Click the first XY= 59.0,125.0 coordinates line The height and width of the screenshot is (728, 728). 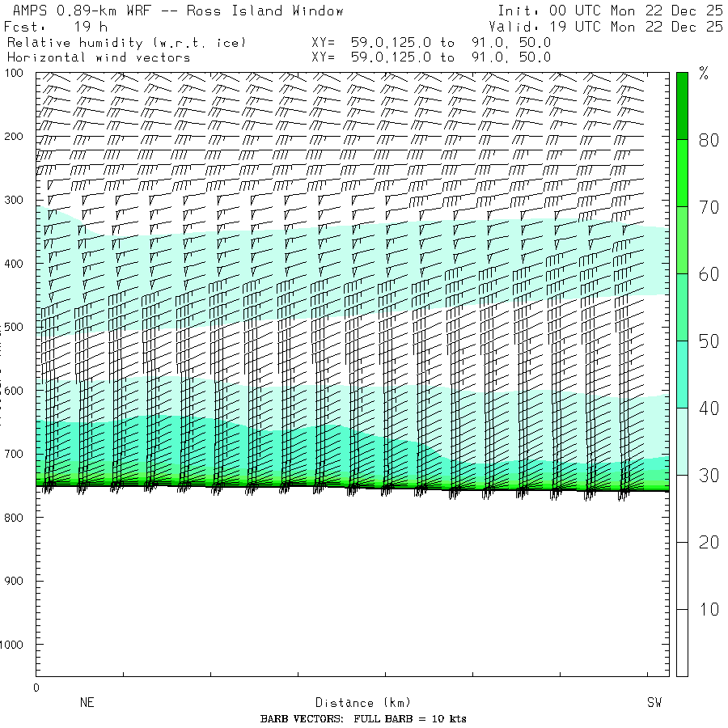(x=431, y=43)
